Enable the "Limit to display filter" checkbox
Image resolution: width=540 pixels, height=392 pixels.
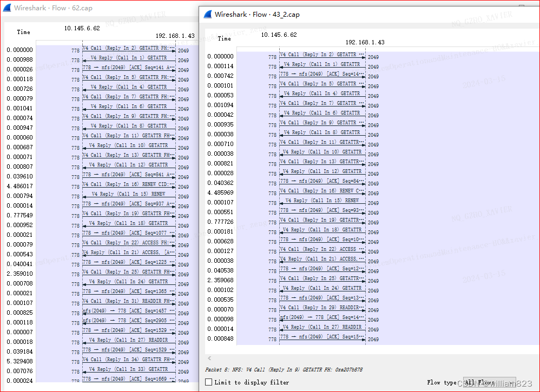point(208,381)
